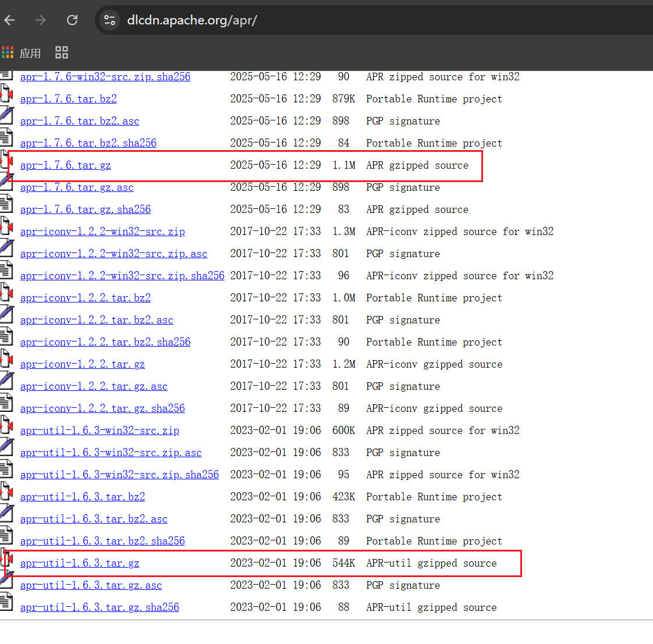Open apr-util-1.6.3-win32-src.zip.sha256 link
Image resolution: width=653 pixels, height=644 pixels.
(119, 475)
